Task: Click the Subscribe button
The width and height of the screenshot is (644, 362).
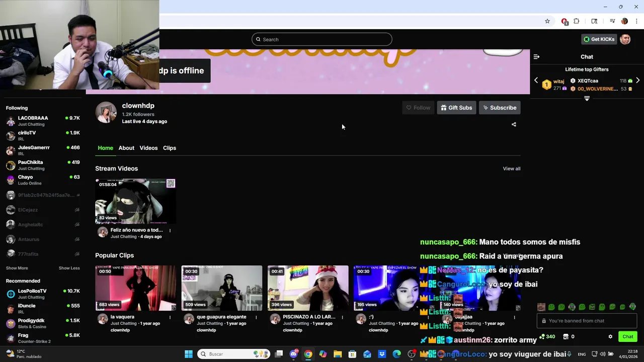Action: [500, 108]
